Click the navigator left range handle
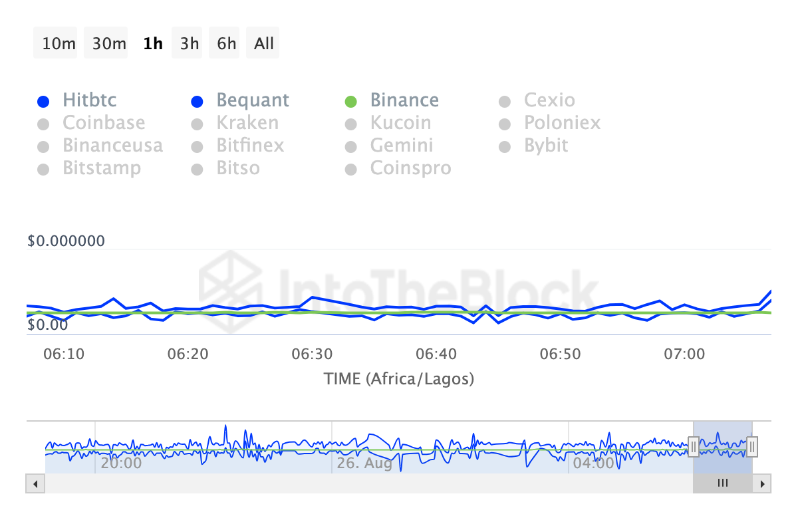Image resolution: width=798 pixels, height=532 pixels. pyautogui.click(x=693, y=446)
